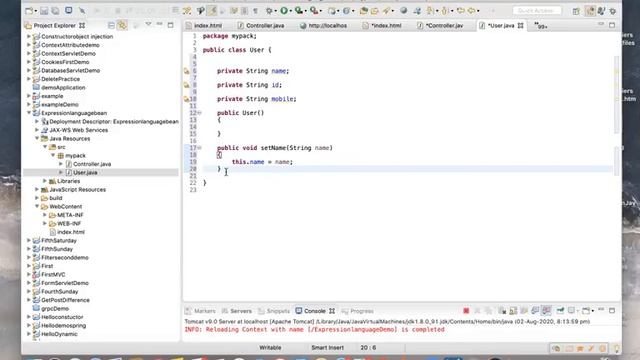The width and height of the screenshot is (640, 360).
Task: Switch to http://localhos browser tab
Action: click(324, 25)
